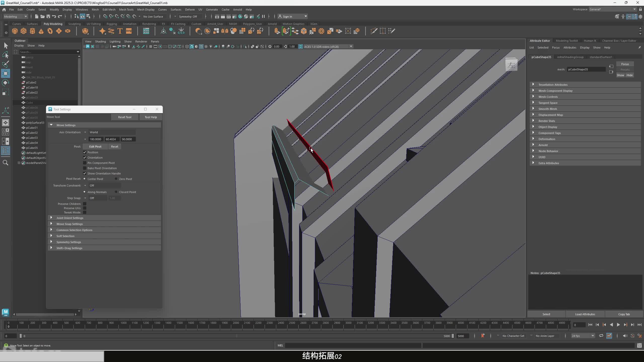
Task: Click the polygon cube shelf icon
Action: click(x=24, y=31)
